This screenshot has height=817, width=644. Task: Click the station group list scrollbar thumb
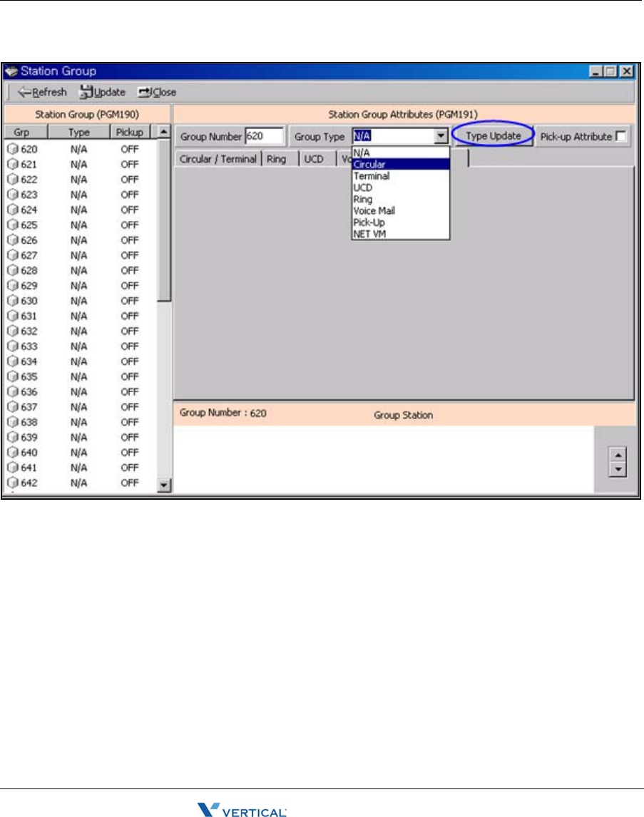[x=163, y=220]
